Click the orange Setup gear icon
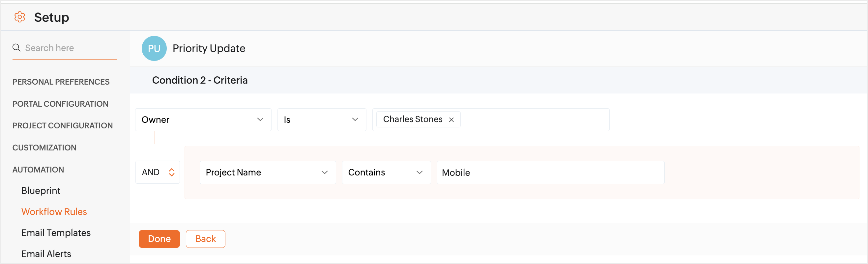Viewport: 868px width, 264px height. click(19, 17)
